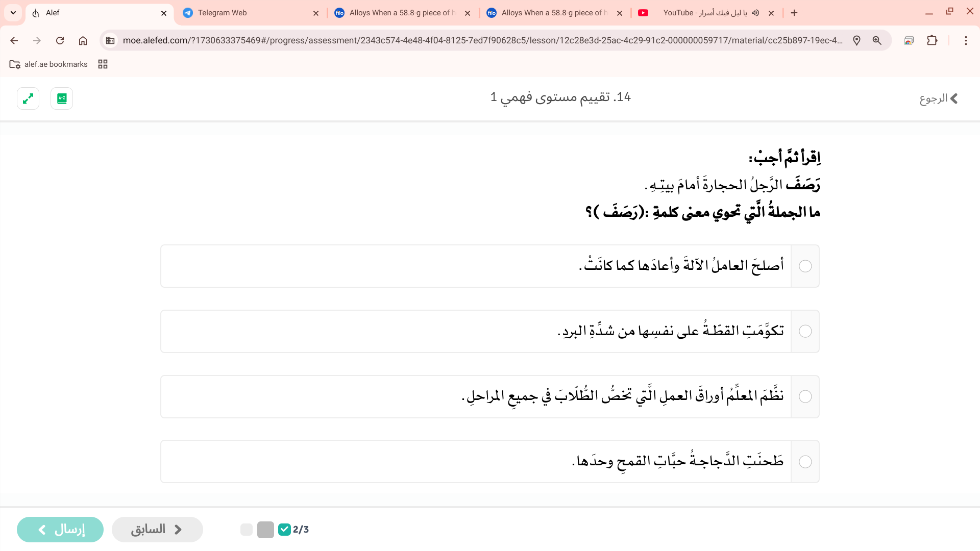Select the answer starting with أصلحَ العامل
The height and width of the screenshot is (551, 980).
pos(805,266)
